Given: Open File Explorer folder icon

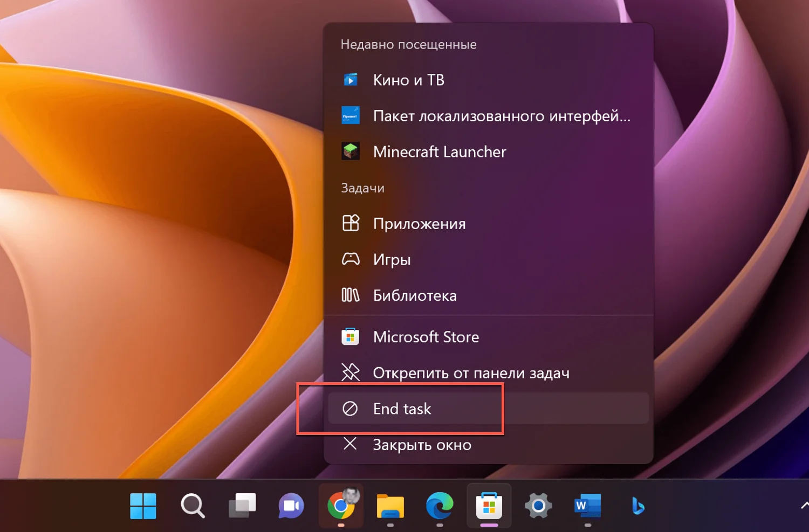Looking at the screenshot, I should (390, 506).
